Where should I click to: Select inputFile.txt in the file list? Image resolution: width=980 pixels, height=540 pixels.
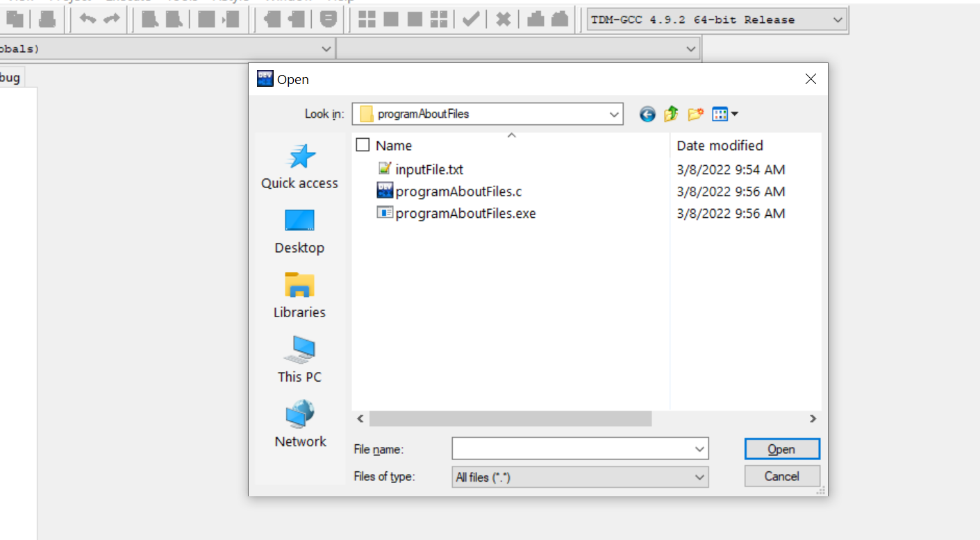coord(429,169)
